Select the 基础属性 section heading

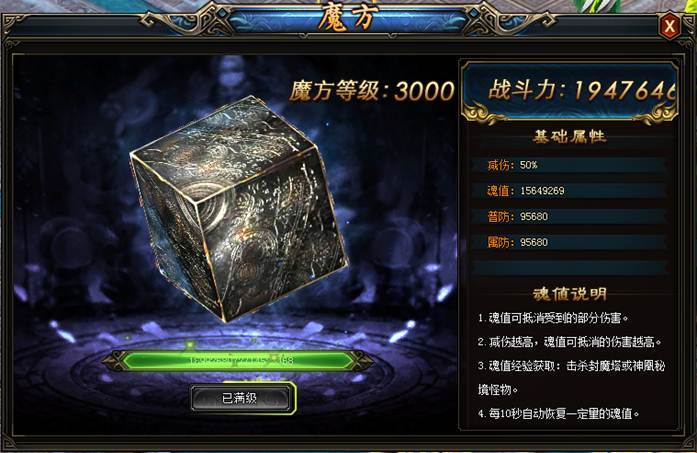[569, 137]
